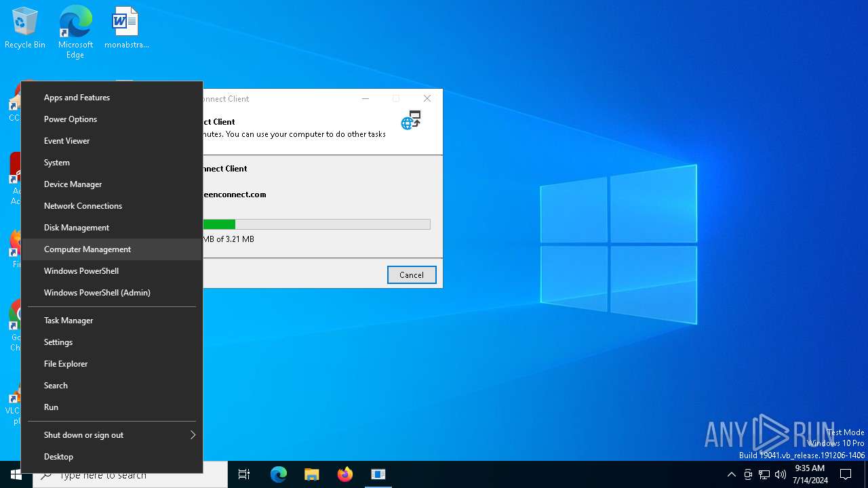Open Task View on the taskbar

(244, 474)
